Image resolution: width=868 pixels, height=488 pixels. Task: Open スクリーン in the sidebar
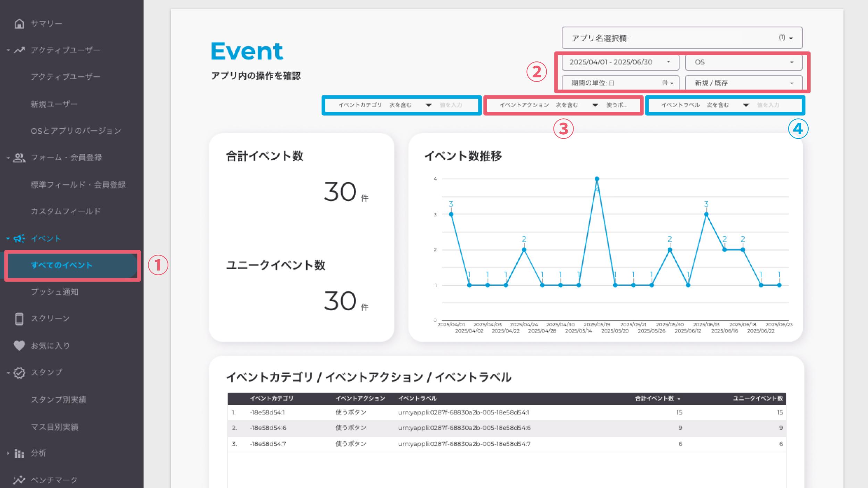pyautogui.click(x=50, y=319)
